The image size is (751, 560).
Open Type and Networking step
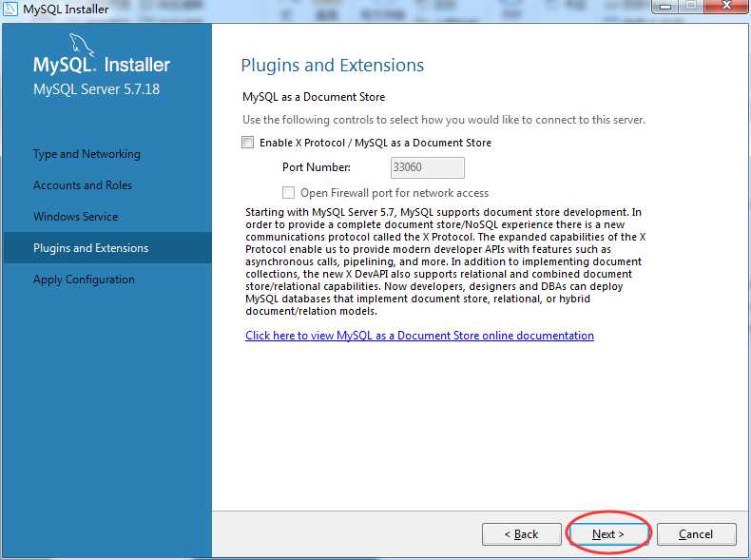coord(87,154)
